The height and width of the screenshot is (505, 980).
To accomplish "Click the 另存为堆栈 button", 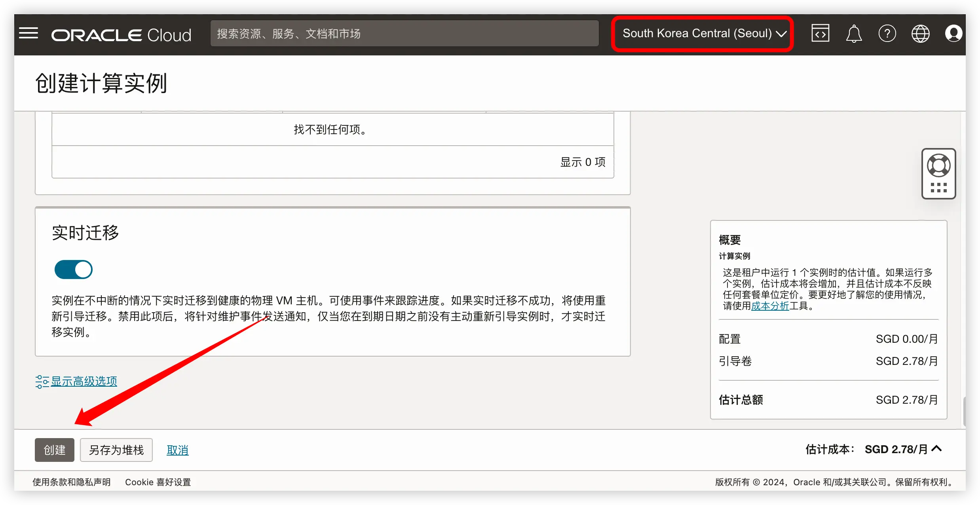I will tap(116, 450).
